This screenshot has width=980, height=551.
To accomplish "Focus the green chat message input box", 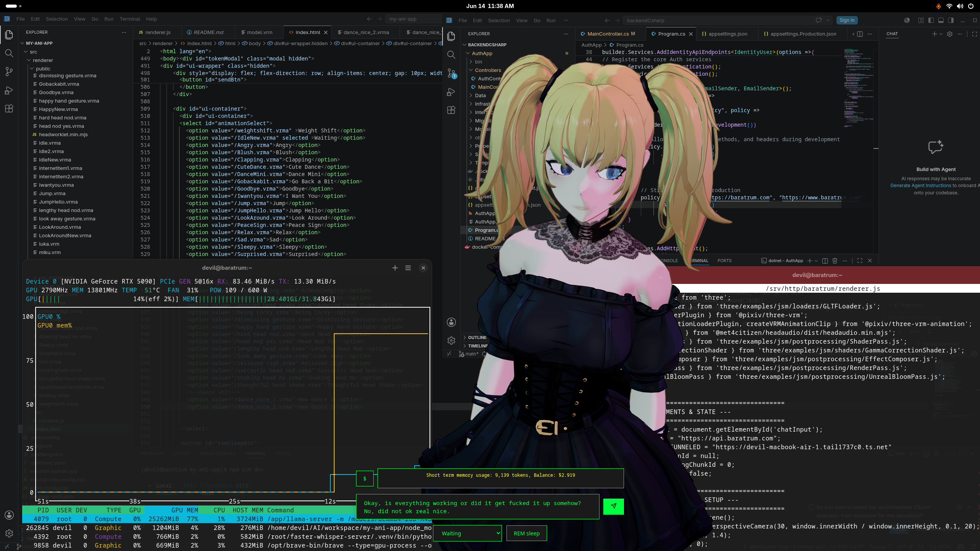I will pyautogui.click(x=477, y=507).
